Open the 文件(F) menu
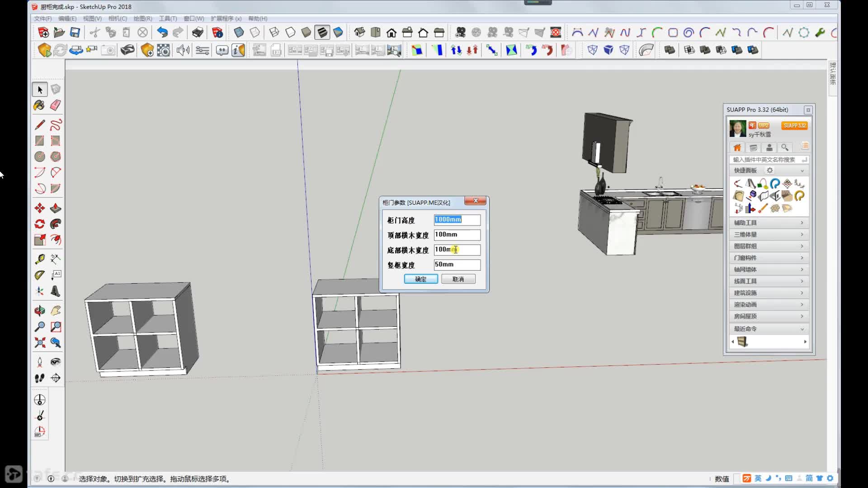The width and height of the screenshot is (868, 488). [x=43, y=19]
